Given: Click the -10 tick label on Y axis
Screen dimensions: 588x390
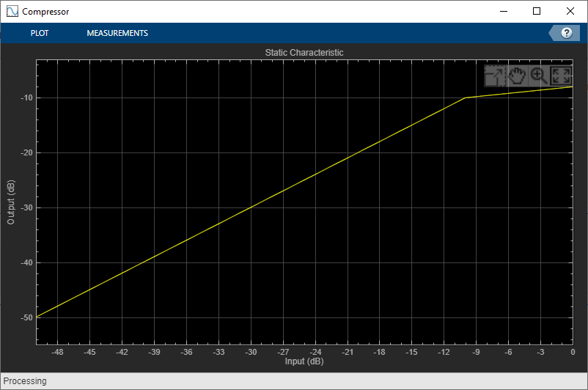Looking at the screenshot, I should [x=26, y=98].
